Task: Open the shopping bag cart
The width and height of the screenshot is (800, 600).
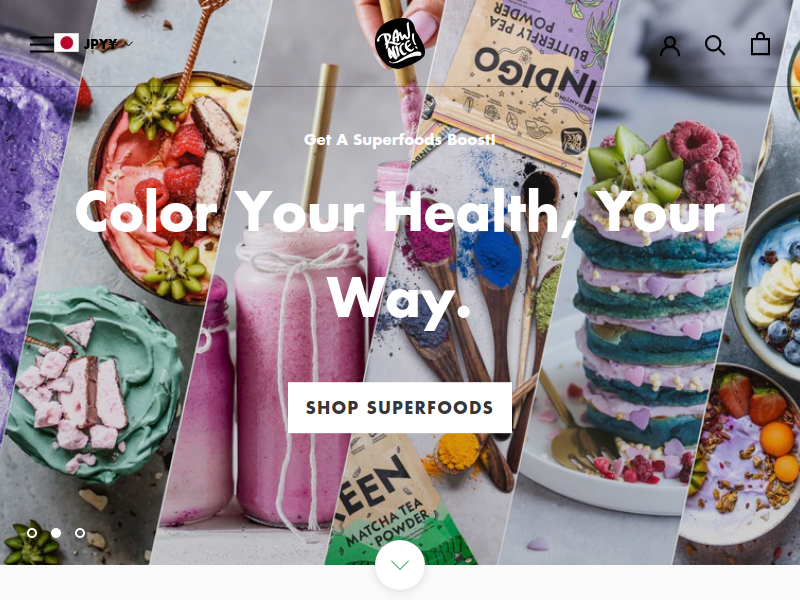Action: [x=760, y=44]
